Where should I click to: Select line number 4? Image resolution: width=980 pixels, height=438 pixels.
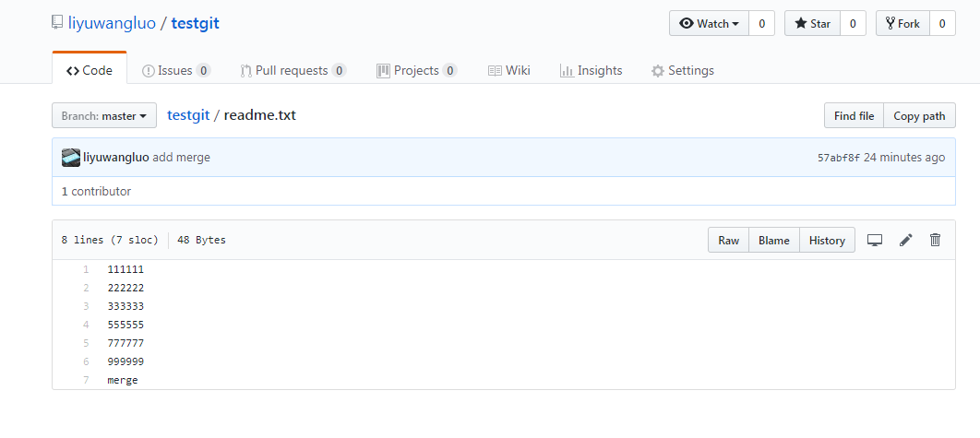click(x=86, y=325)
